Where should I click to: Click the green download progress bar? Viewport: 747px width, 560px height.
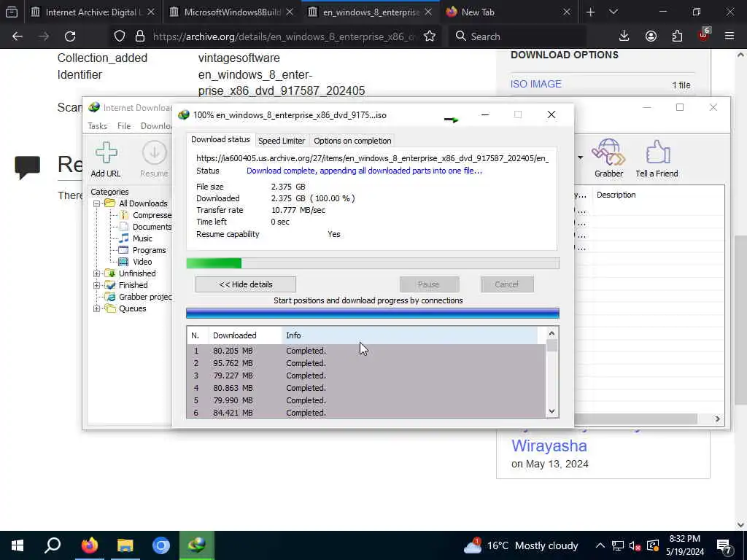click(373, 262)
